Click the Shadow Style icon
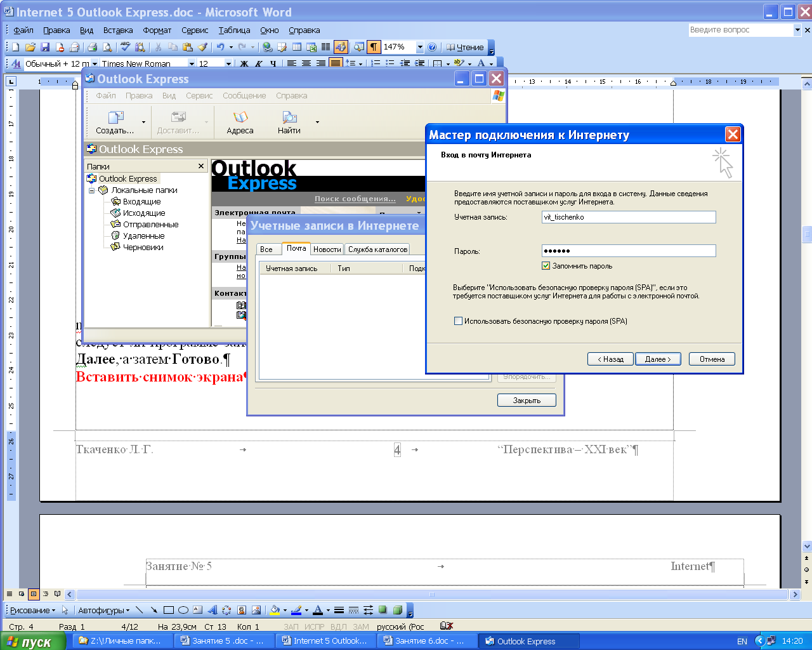 click(383, 610)
